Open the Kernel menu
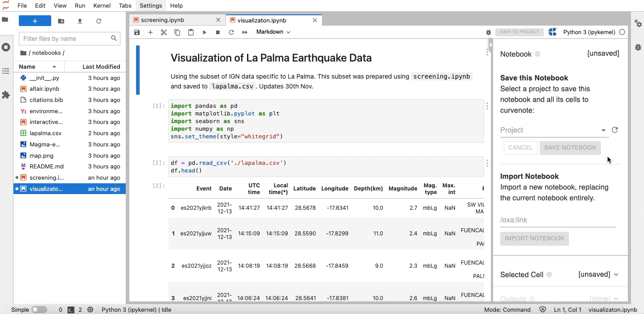The image size is (644, 314). click(x=102, y=5)
